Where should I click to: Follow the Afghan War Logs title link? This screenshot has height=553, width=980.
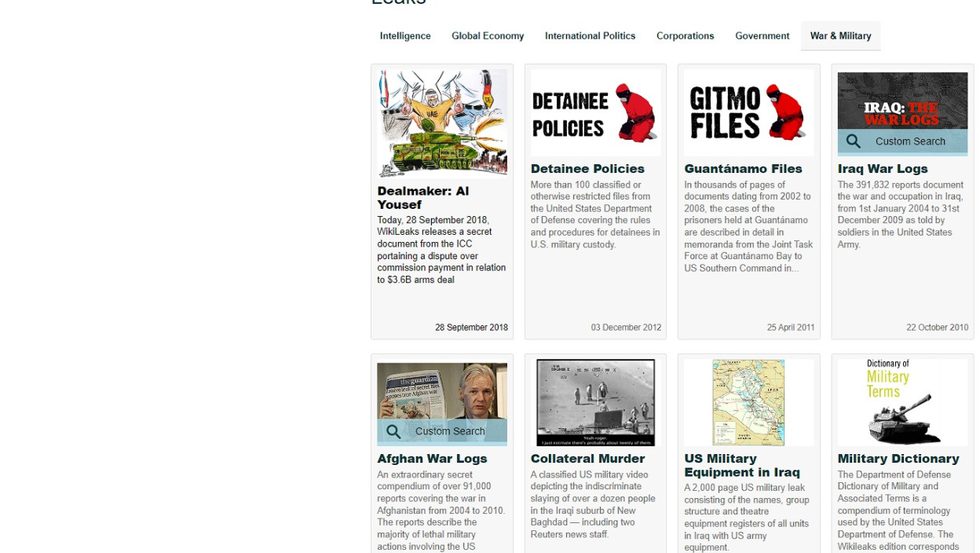[x=432, y=459]
